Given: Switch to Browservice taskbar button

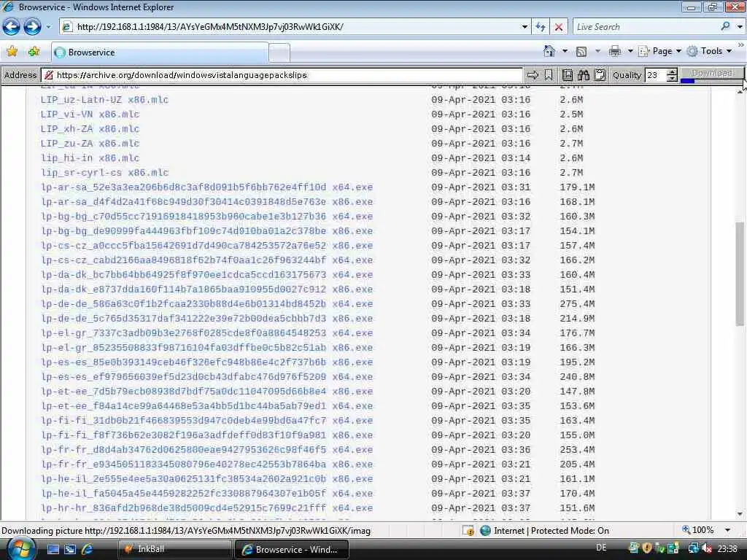Looking at the screenshot, I should click(291, 549).
